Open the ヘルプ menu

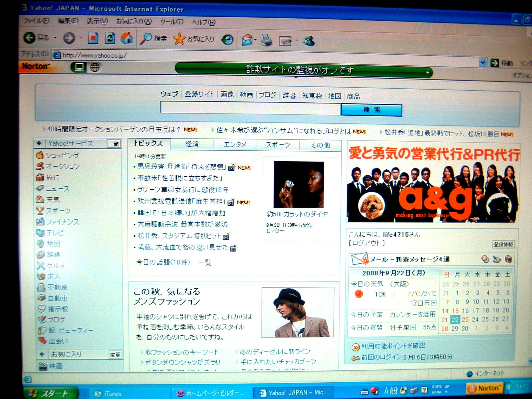[x=204, y=22]
